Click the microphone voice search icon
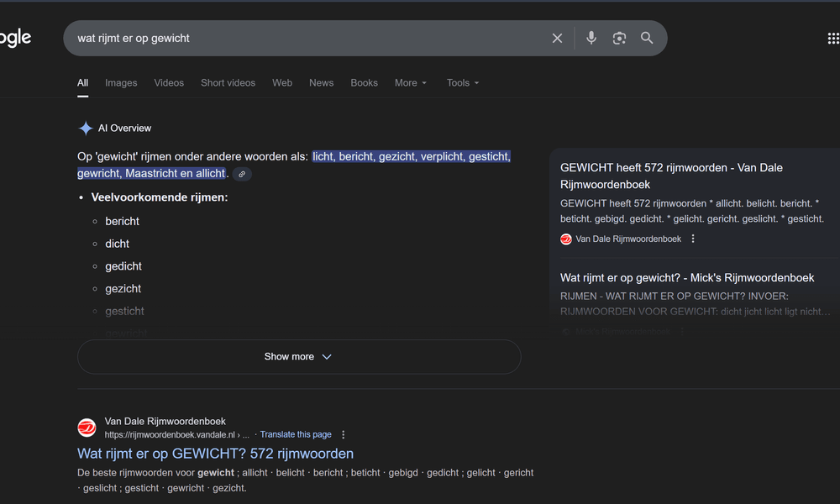Screen dimensions: 840x504 pos(591,37)
